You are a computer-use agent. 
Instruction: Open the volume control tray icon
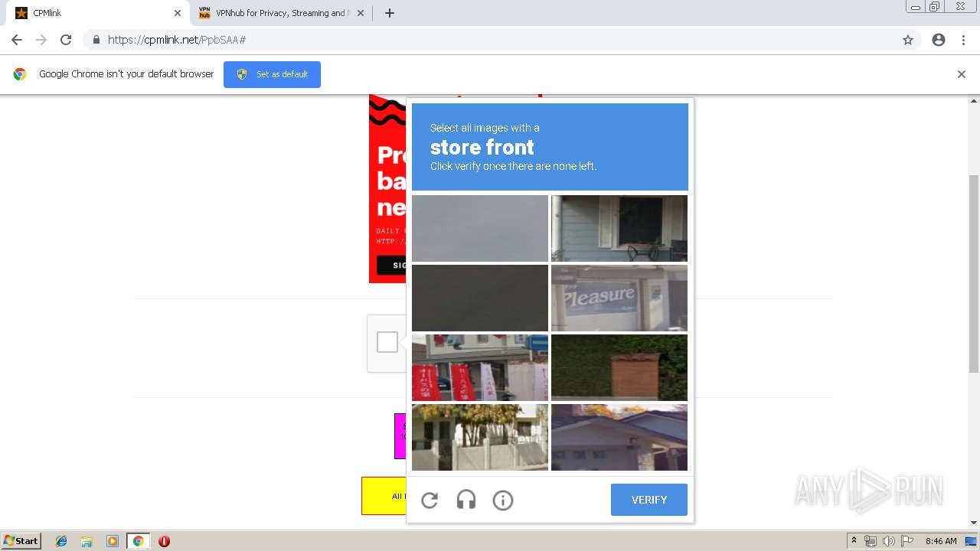(889, 541)
